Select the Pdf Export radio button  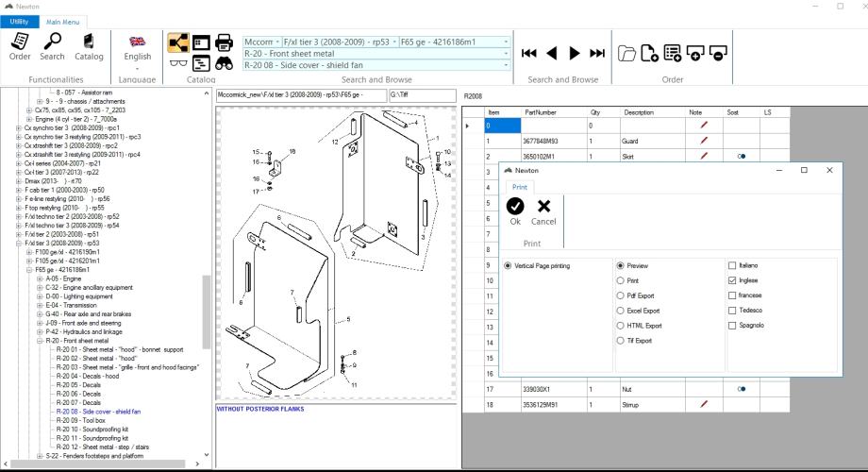point(620,295)
